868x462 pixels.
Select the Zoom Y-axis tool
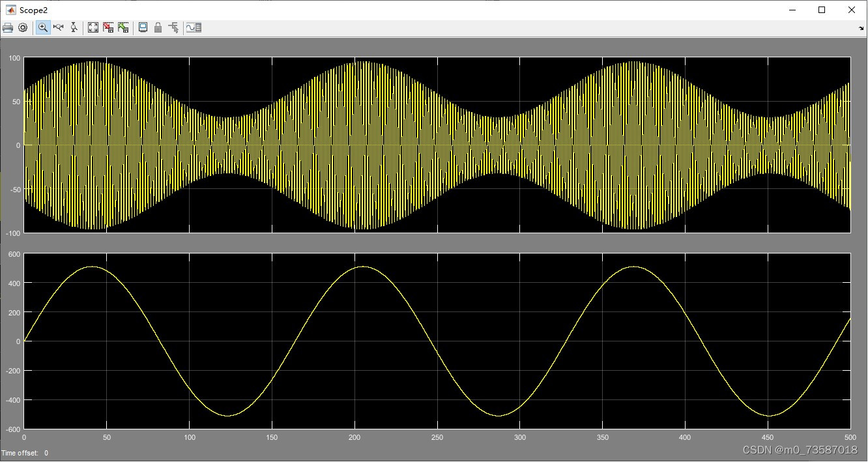(74, 27)
